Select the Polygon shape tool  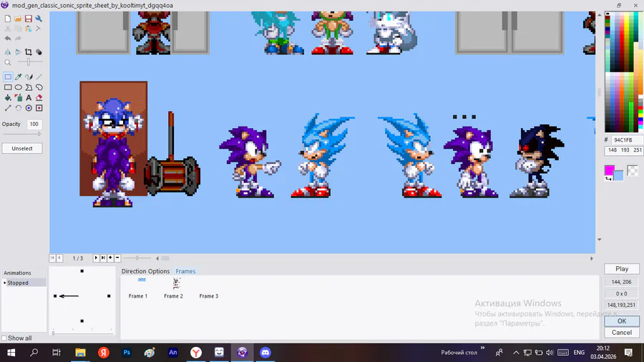tap(29, 87)
